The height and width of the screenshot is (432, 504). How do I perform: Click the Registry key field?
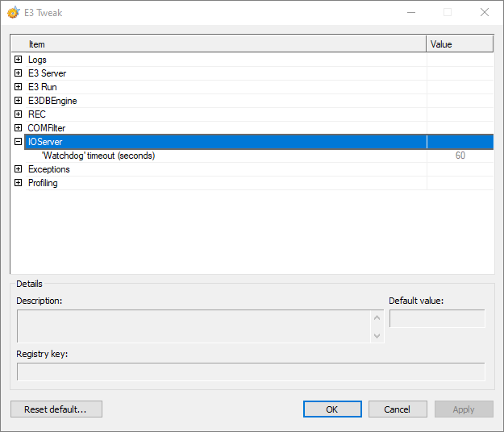coord(251,372)
